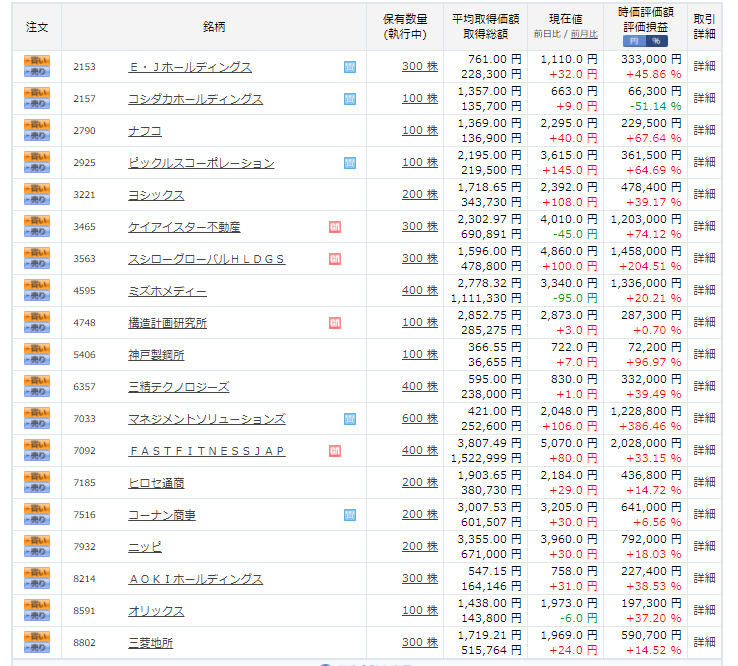Click the 売り sell button for 4595 ミズホメディー
Image resolution: width=738 pixels, height=666 pixels.
click(x=37, y=296)
